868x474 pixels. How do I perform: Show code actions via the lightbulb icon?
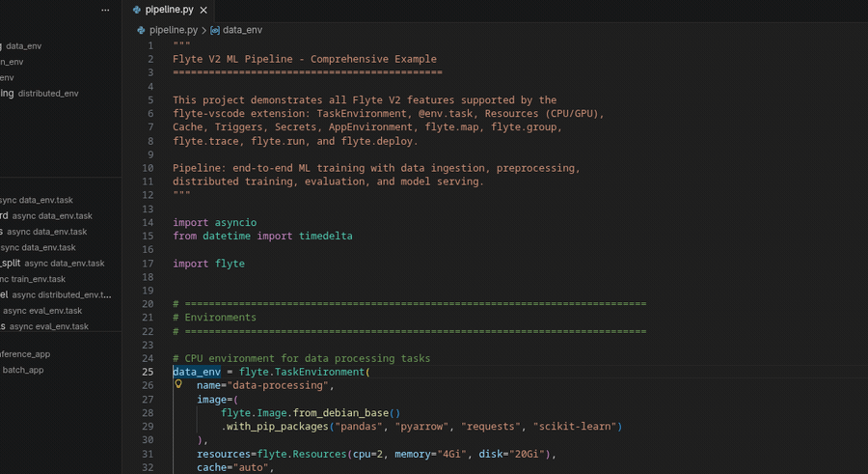point(178,383)
